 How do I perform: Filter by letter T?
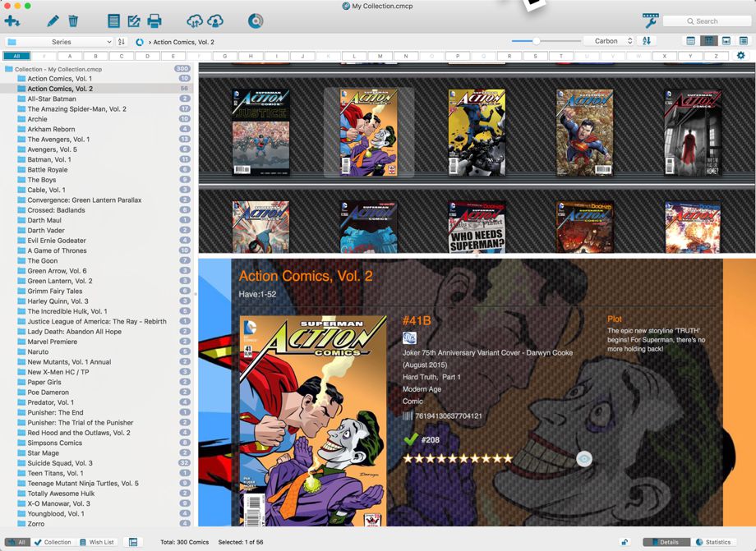560,56
